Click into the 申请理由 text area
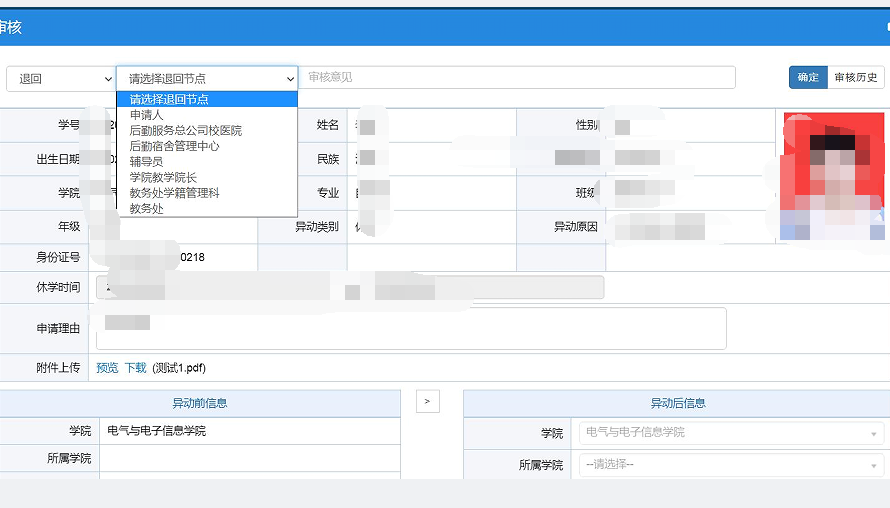 411,329
